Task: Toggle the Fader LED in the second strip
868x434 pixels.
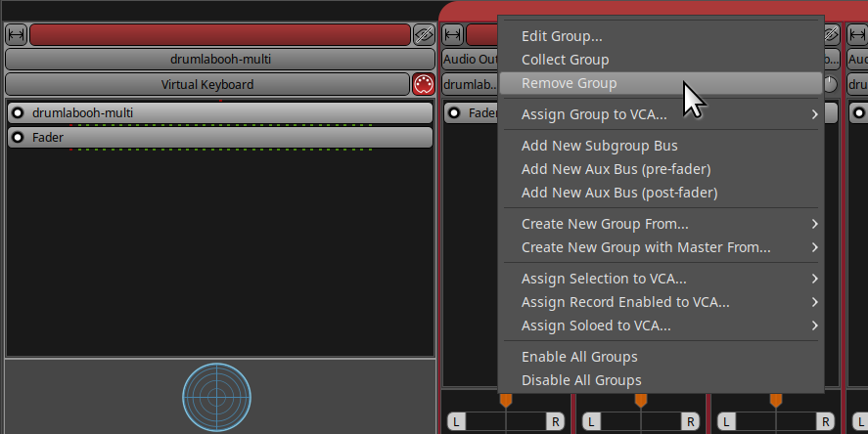Action: 456,112
